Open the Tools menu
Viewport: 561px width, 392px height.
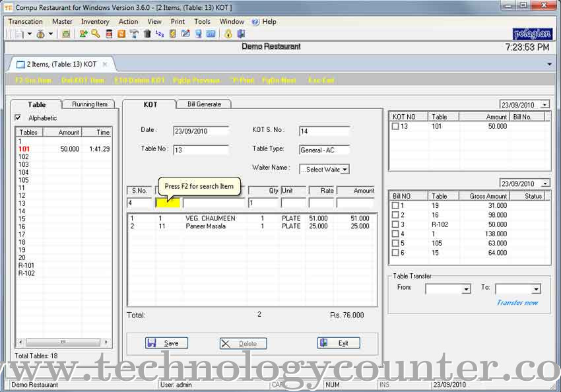[x=202, y=22]
